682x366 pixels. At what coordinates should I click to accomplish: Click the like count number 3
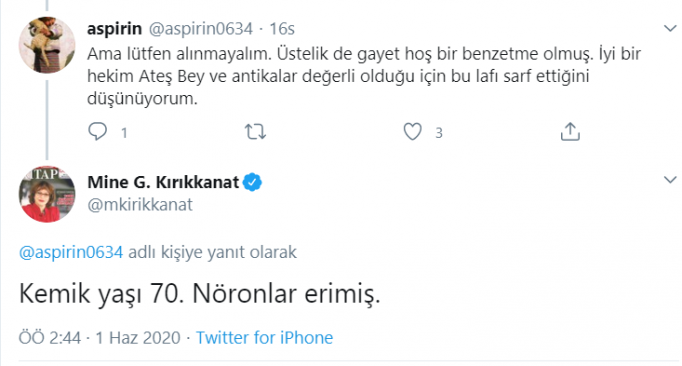439,133
